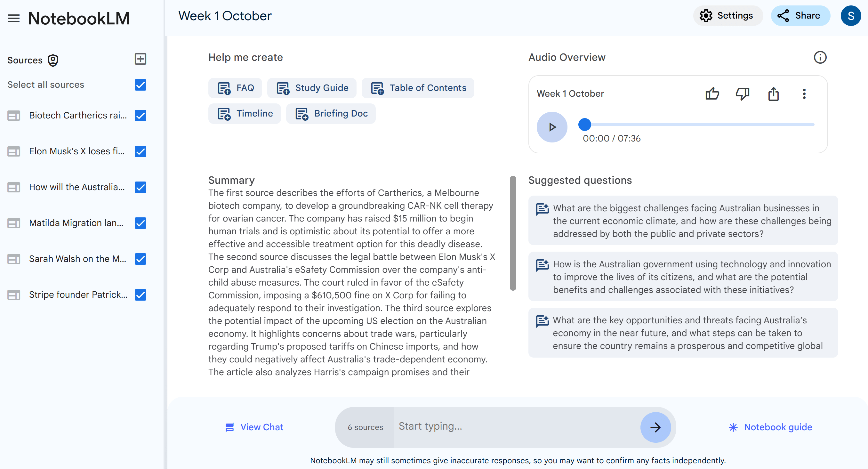The height and width of the screenshot is (469, 868).
Task: Give thumbs up to the Audio Overview
Action: (712, 94)
